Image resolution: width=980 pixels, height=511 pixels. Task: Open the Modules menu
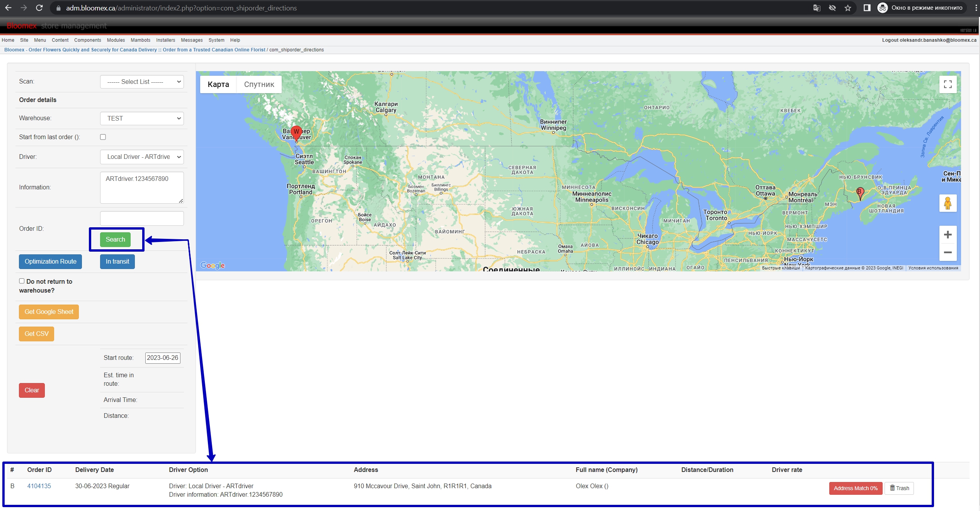(x=116, y=40)
